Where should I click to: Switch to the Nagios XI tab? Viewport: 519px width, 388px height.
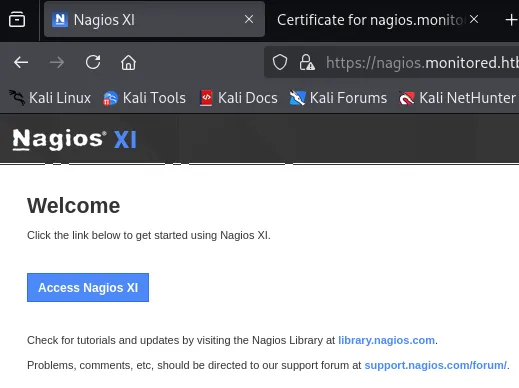[x=154, y=20]
